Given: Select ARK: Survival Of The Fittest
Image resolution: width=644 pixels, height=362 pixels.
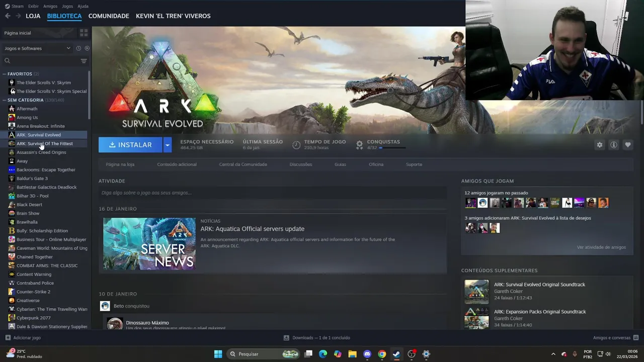Looking at the screenshot, I should click(x=45, y=144).
